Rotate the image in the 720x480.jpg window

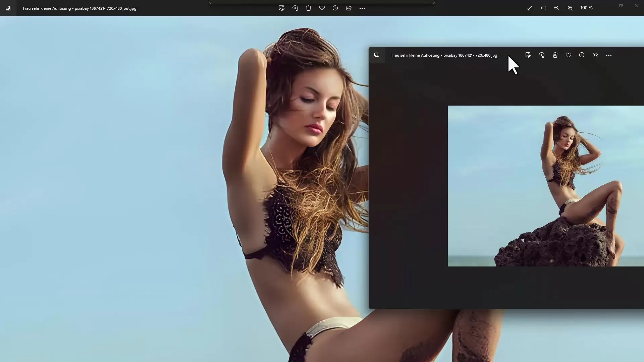542,55
